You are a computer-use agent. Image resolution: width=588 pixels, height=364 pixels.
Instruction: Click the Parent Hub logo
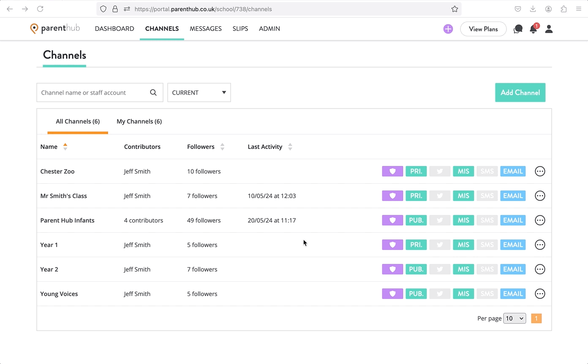(x=55, y=29)
